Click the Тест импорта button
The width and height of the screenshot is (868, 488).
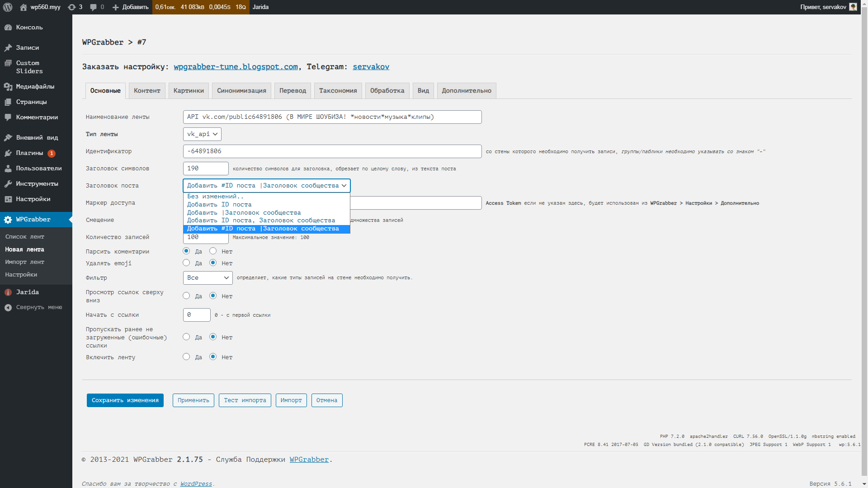point(245,400)
